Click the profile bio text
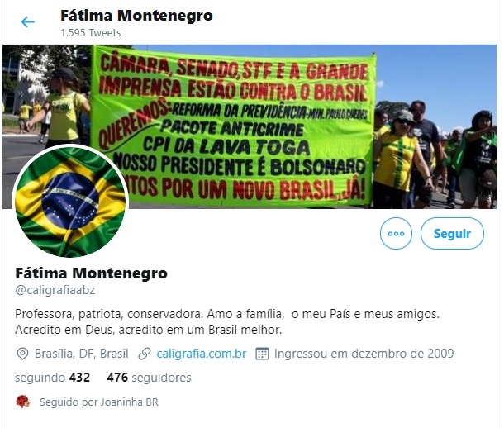 coord(227,321)
